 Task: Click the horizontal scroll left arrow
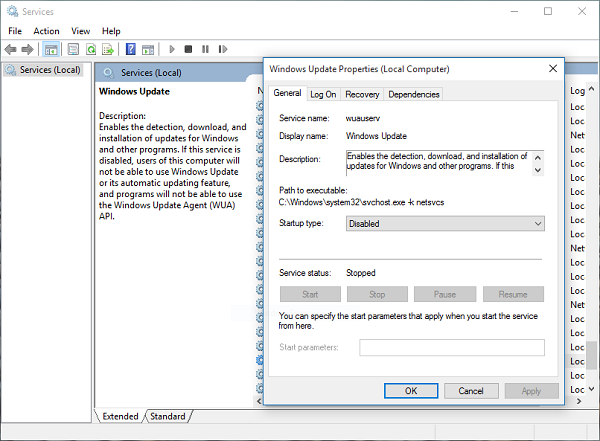259,401
